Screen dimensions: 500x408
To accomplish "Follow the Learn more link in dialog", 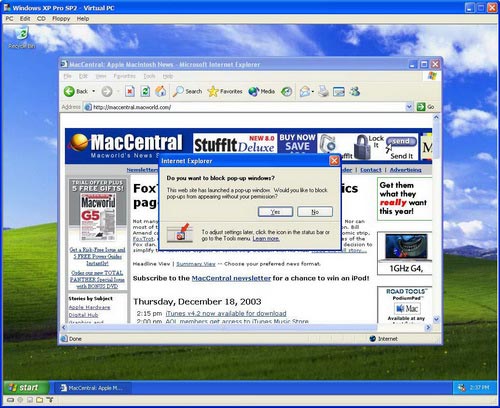I will point(266,239).
